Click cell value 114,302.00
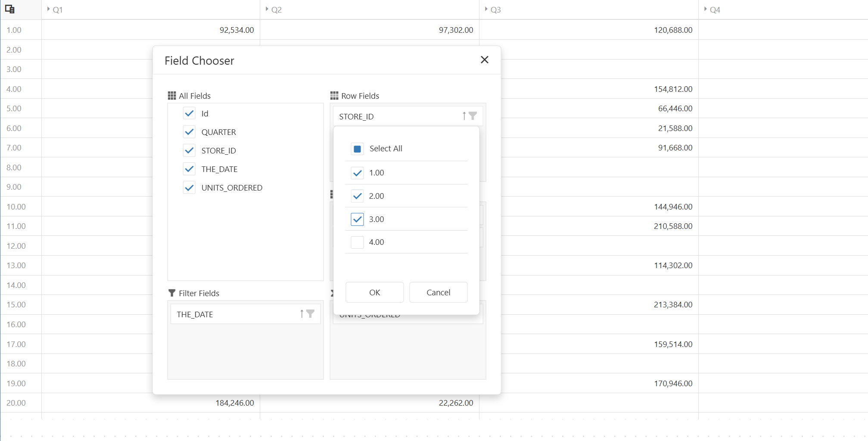This screenshot has height=441, width=868. click(673, 265)
